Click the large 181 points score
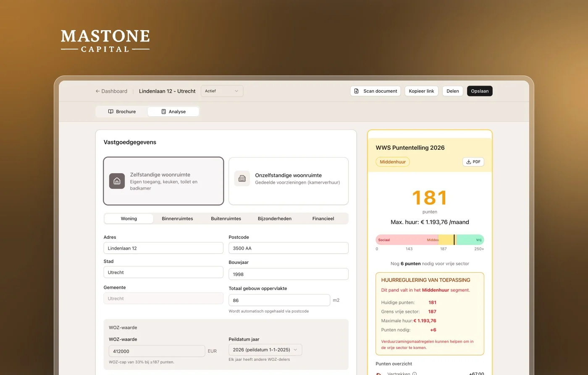This screenshot has width=588, height=375. (x=430, y=198)
